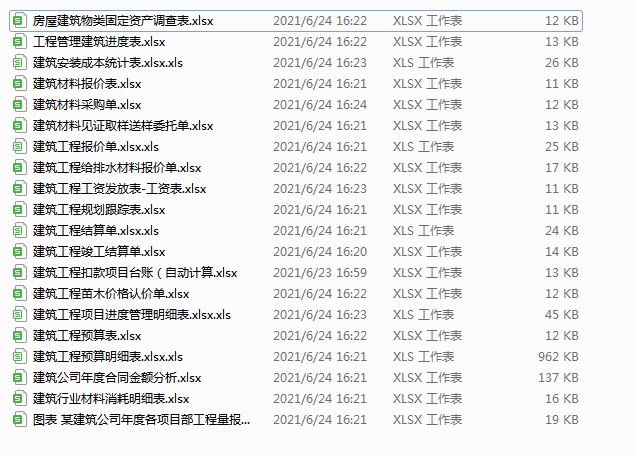636x456 pixels.
Task: Select the icon beside 图表 某建筑公司年度各项目部工程量报
Action: point(19,419)
